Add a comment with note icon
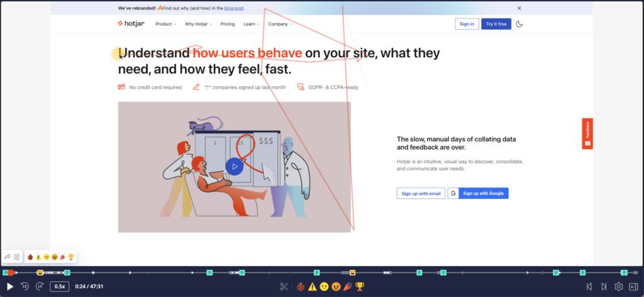This screenshot has height=297, width=644. pyautogui.click(x=16, y=257)
